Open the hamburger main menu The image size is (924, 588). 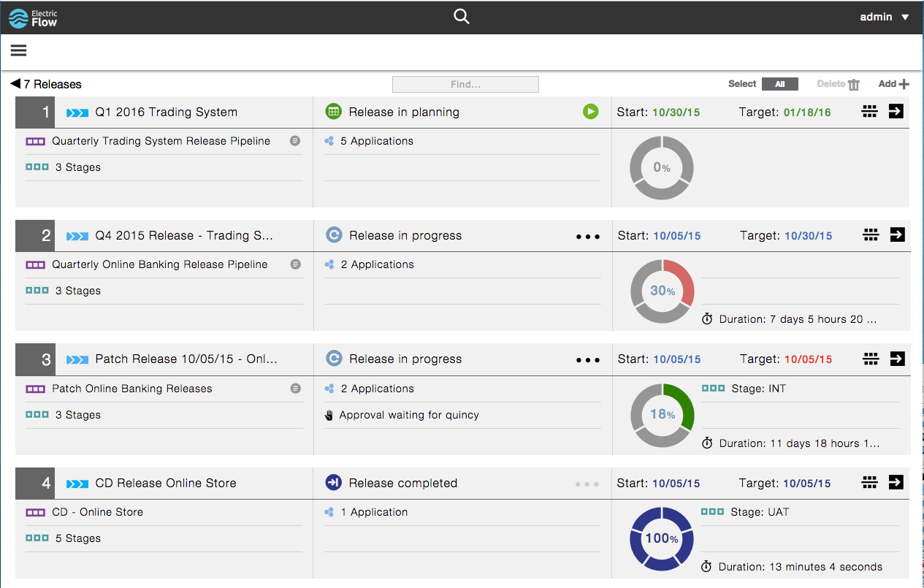tap(18, 50)
